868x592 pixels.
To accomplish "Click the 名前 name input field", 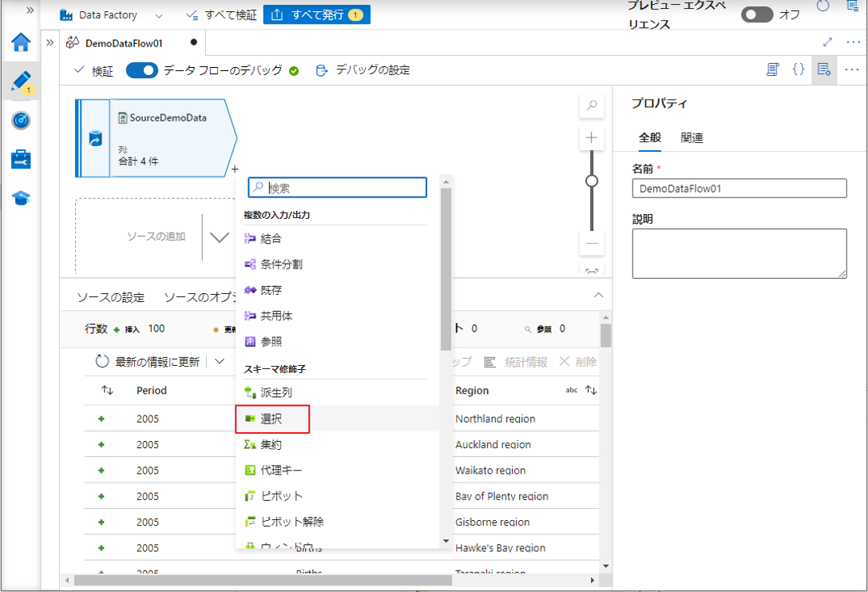I will (x=739, y=189).
